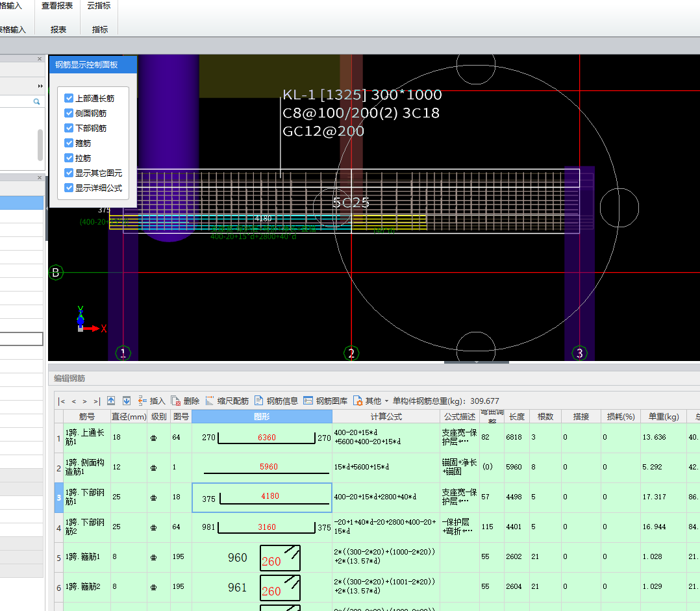
Task: Click axis bubble B in drawing
Action: coord(56,272)
